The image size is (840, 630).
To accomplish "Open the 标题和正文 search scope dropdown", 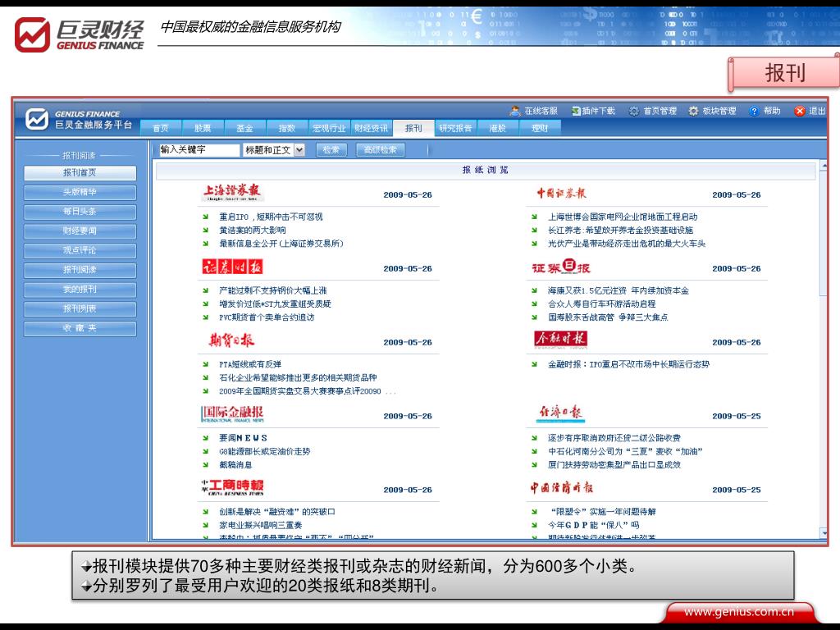I will coord(274,150).
